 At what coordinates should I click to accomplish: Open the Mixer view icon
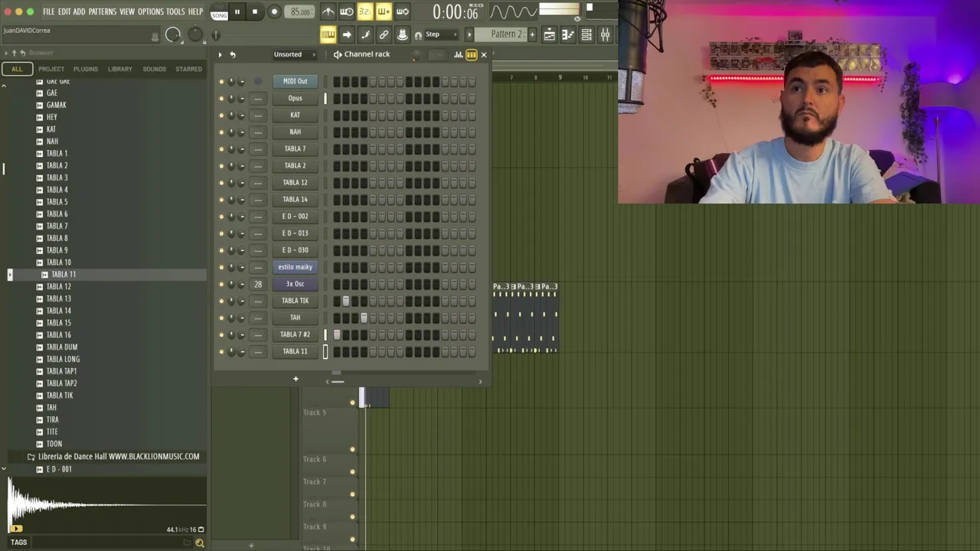(605, 34)
